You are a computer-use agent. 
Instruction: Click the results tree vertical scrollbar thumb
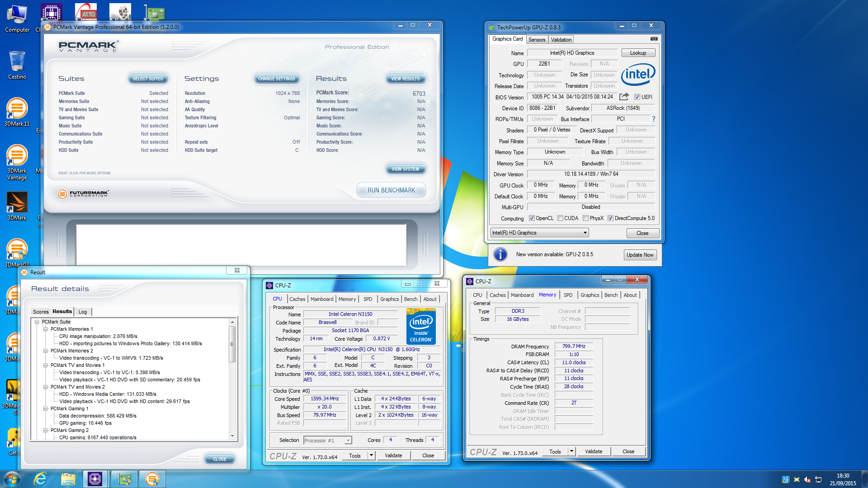point(232,344)
